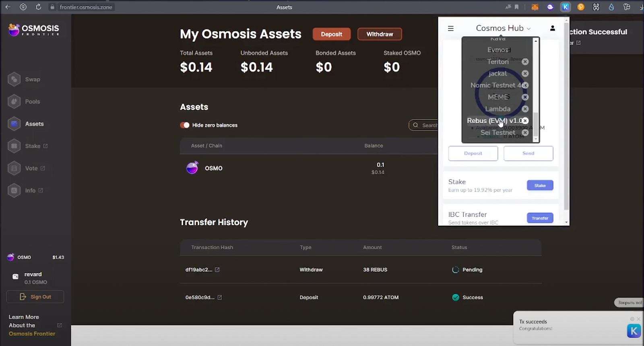Open transaction 0e580c9d external link icon
This screenshot has width=644, height=346.
point(220,297)
